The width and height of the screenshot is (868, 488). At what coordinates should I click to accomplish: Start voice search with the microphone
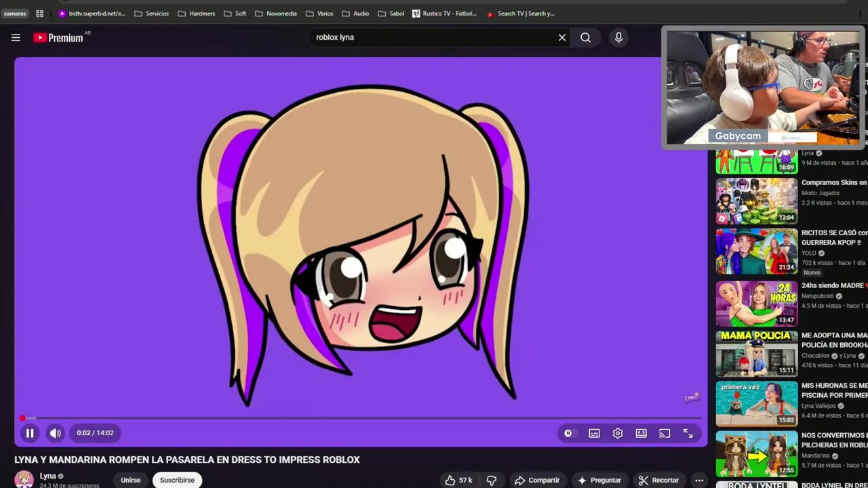(x=618, y=38)
